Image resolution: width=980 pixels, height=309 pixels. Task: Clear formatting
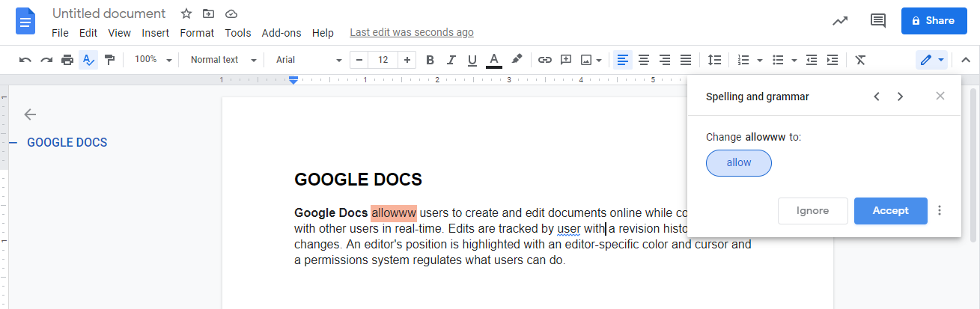tap(860, 60)
